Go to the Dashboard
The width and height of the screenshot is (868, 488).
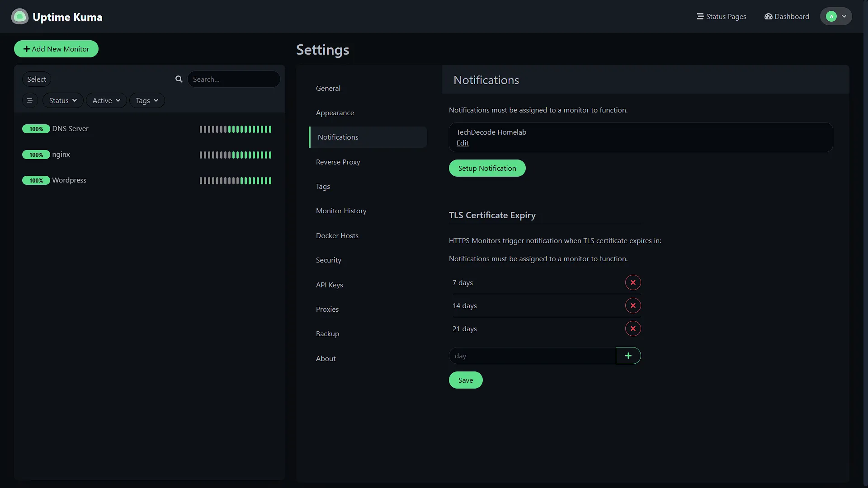[787, 16]
